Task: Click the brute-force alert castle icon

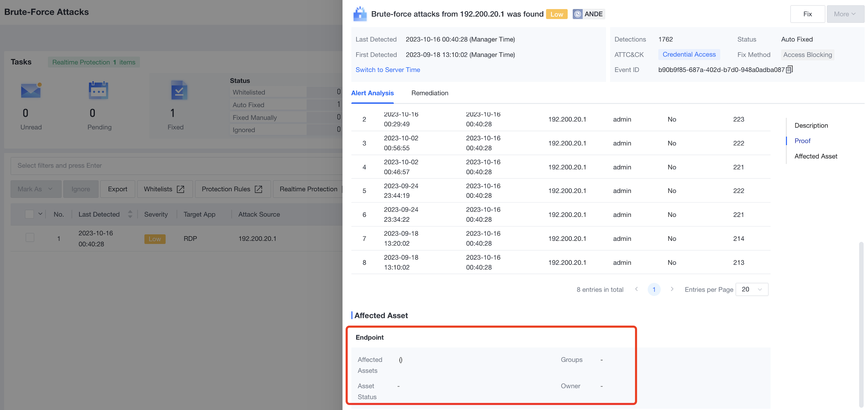Action: (360, 14)
